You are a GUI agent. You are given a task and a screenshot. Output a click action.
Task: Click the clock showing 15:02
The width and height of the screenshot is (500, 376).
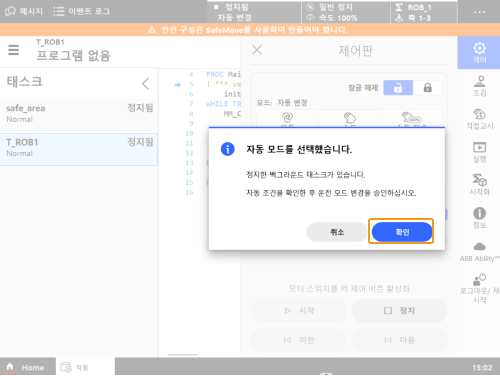click(482, 367)
